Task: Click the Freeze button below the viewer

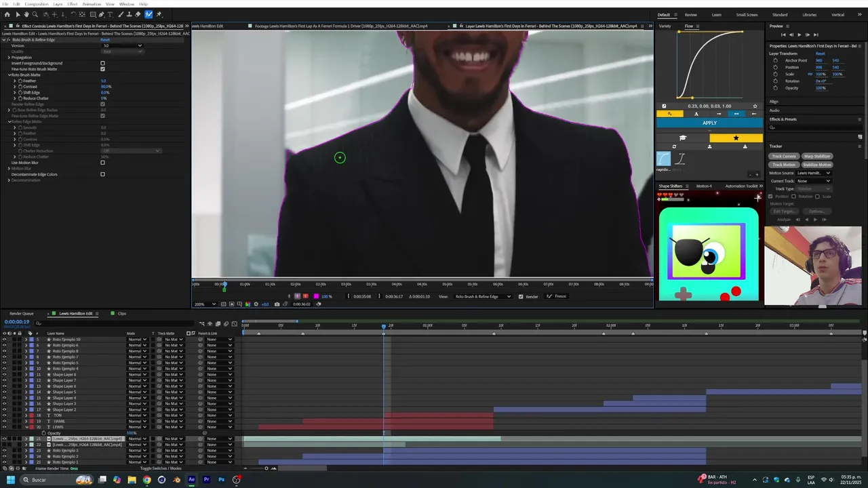Action: pyautogui.click(x=557, y=296)
